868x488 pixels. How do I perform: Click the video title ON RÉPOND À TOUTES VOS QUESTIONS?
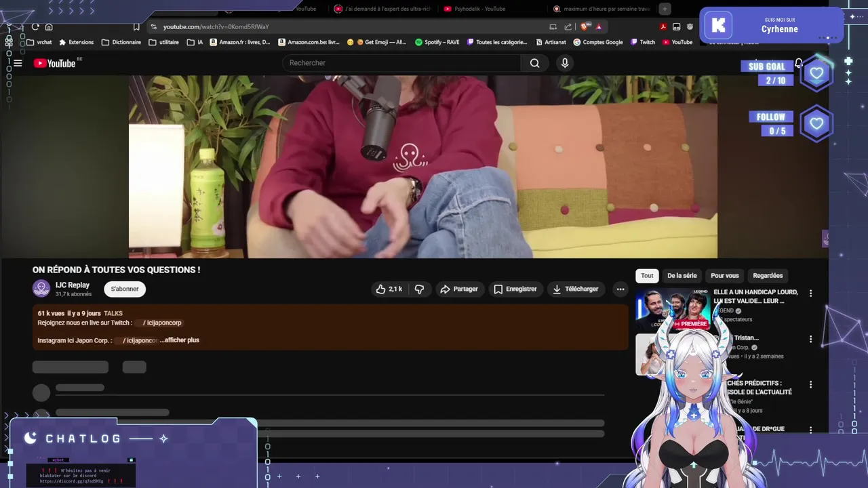(x=116, y=270)
